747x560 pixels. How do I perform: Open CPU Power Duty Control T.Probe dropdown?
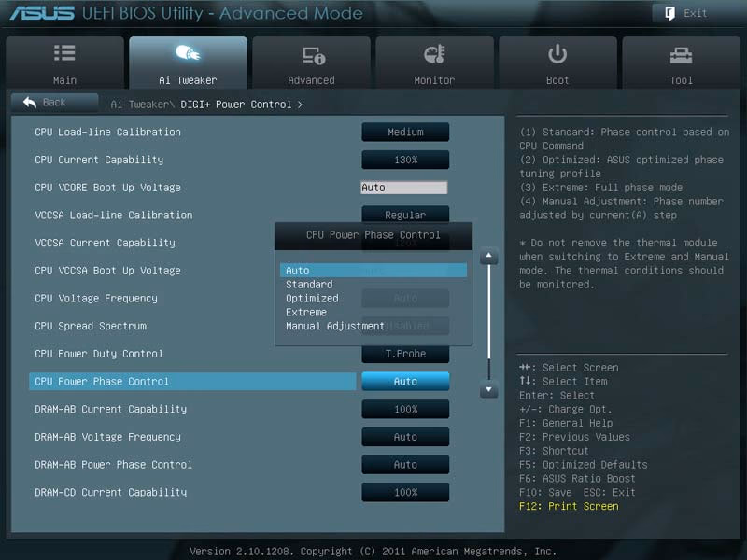click(x=405, y=355)
